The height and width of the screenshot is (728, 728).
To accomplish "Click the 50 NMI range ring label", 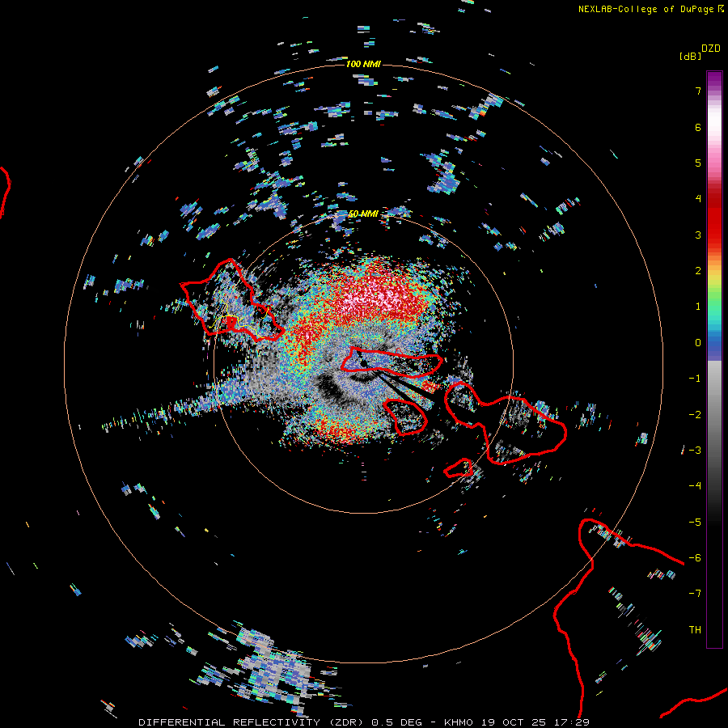I will (363, 214).
